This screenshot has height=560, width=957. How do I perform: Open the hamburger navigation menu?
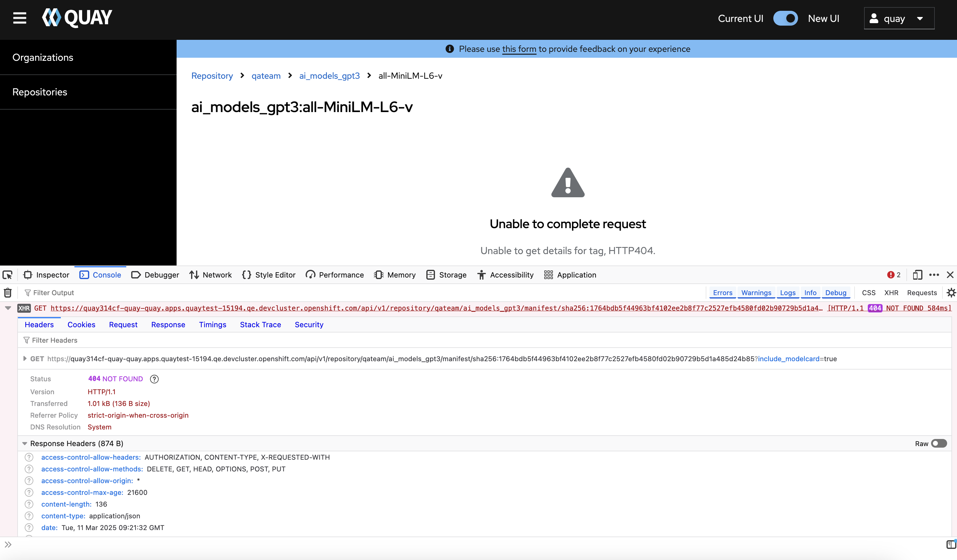19,18
